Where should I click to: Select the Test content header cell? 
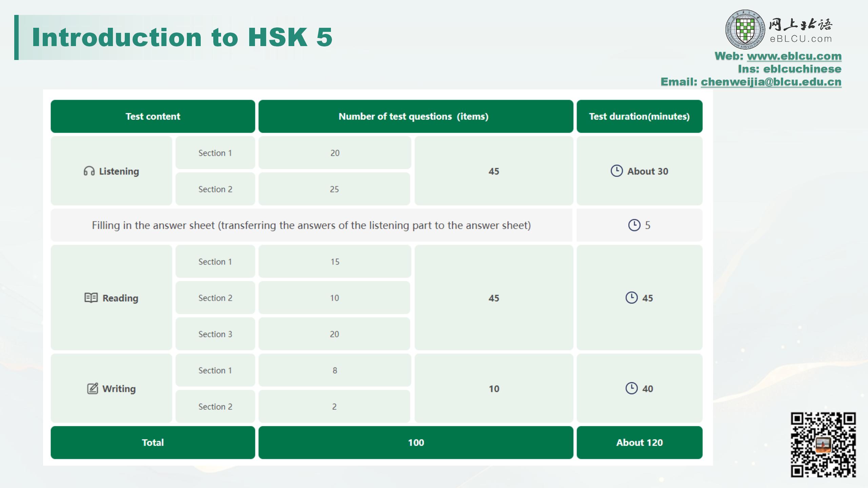click(x=153, y=116)
